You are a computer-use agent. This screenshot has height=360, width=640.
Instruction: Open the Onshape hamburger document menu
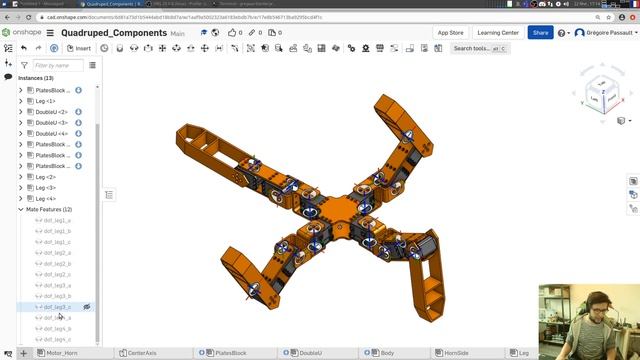(x=50, y=33)
